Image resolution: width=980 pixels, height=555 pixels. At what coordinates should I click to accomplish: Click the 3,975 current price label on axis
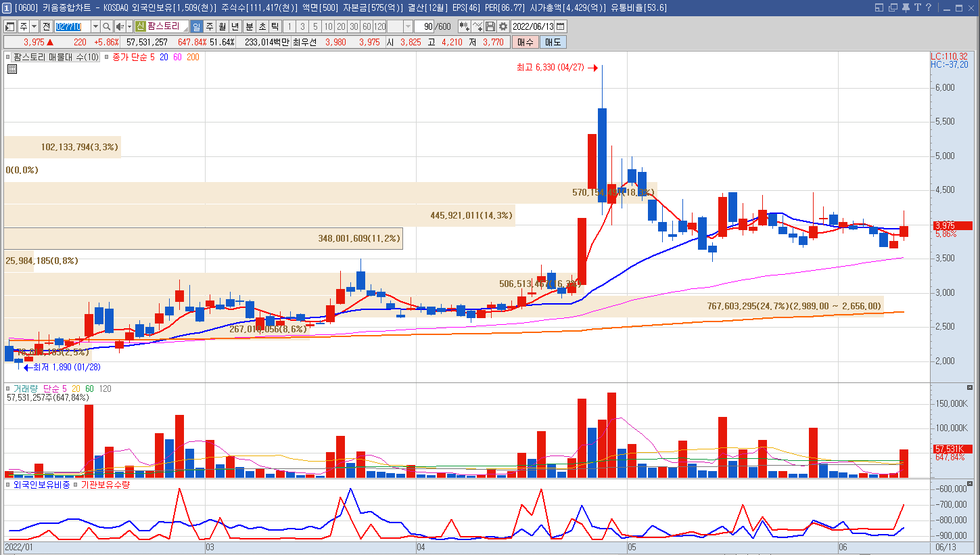(952, 225)
